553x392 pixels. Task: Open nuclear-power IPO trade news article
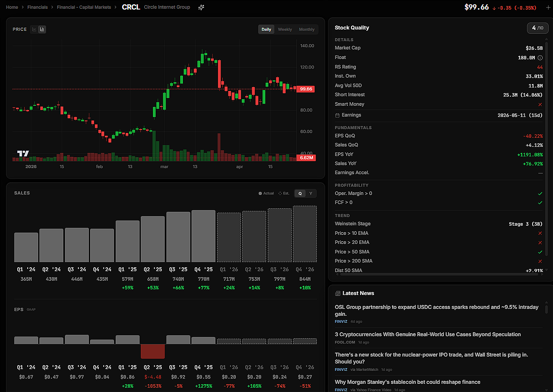[x=431, y=358]
